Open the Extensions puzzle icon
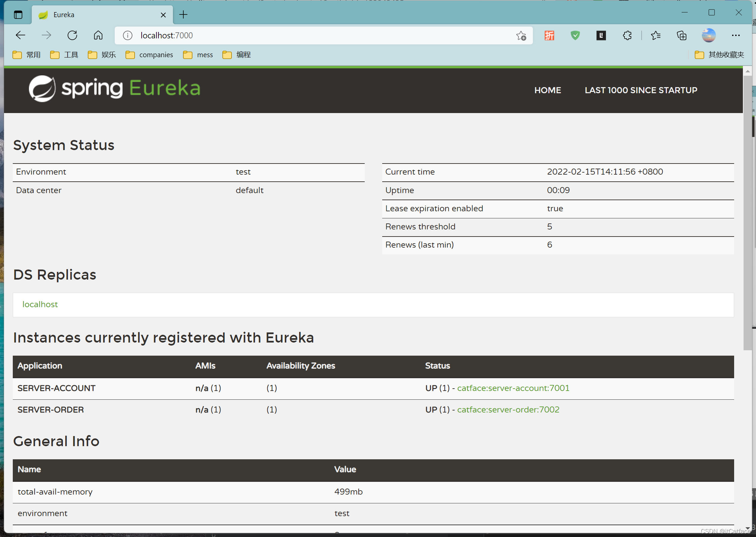This screenshot has height=537, width=756. click(x=627, y=35)
